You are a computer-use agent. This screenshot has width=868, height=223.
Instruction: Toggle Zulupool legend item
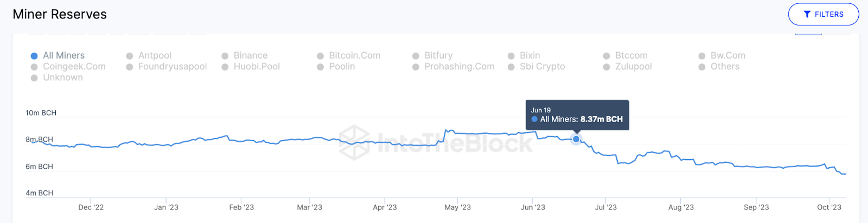click(633, 67)
